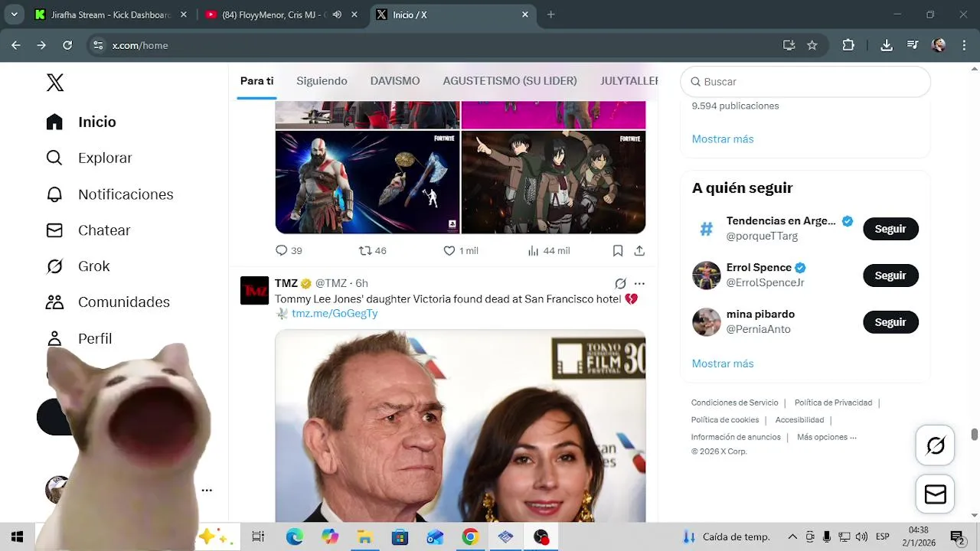Image resolution: width=980 pixels, height=551 pixels.
Task: Open Perfil in the sidebar
Action: (x=79, y=338)
